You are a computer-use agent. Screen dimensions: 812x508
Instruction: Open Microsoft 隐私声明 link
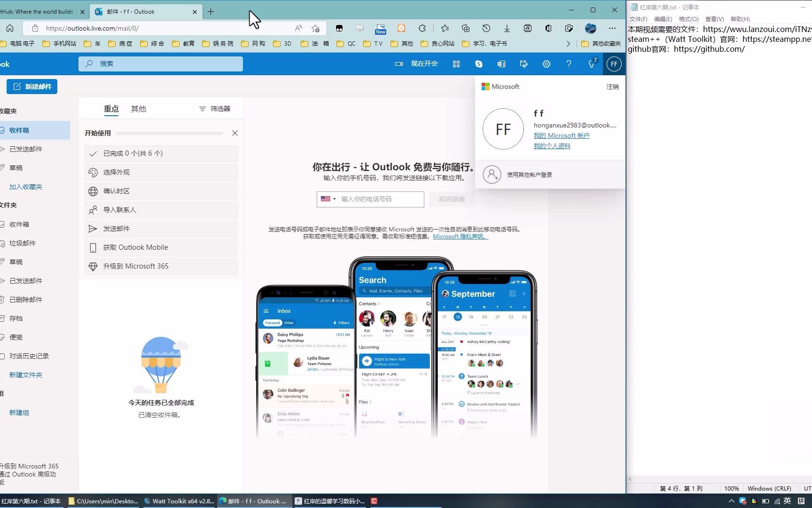(x=461, y=237)
